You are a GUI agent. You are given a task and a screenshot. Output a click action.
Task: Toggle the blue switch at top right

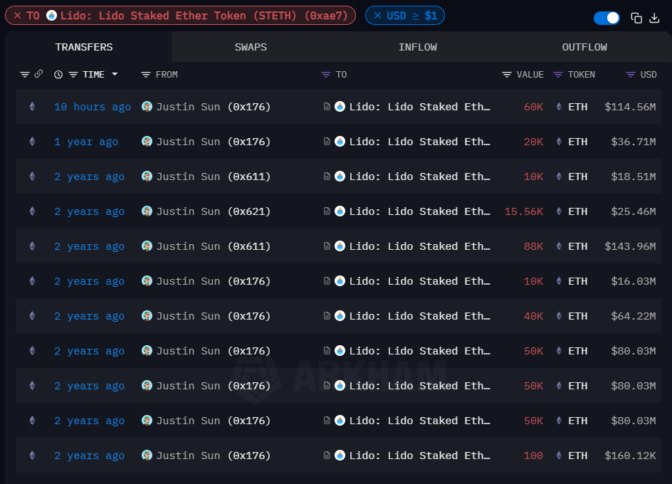pos(606,18)
